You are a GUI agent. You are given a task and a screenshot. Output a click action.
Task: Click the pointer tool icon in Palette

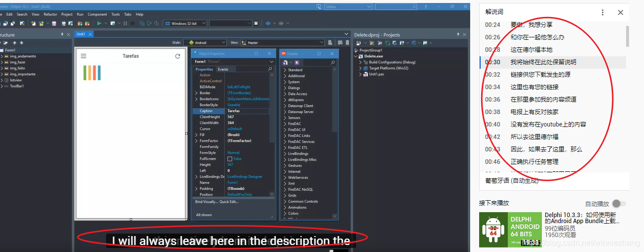click(x=296, y=62)
